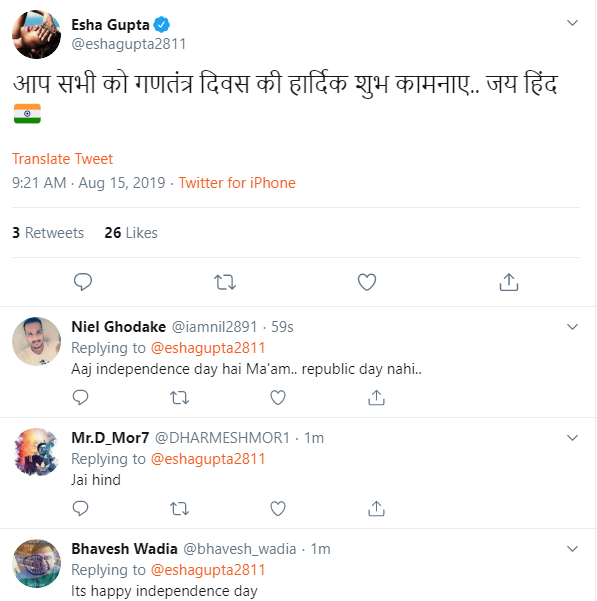Share Mr.D_Mor7's Jai hind reply
The height and width of the screenshot is (601, 597).
click(x=376, y=509)
